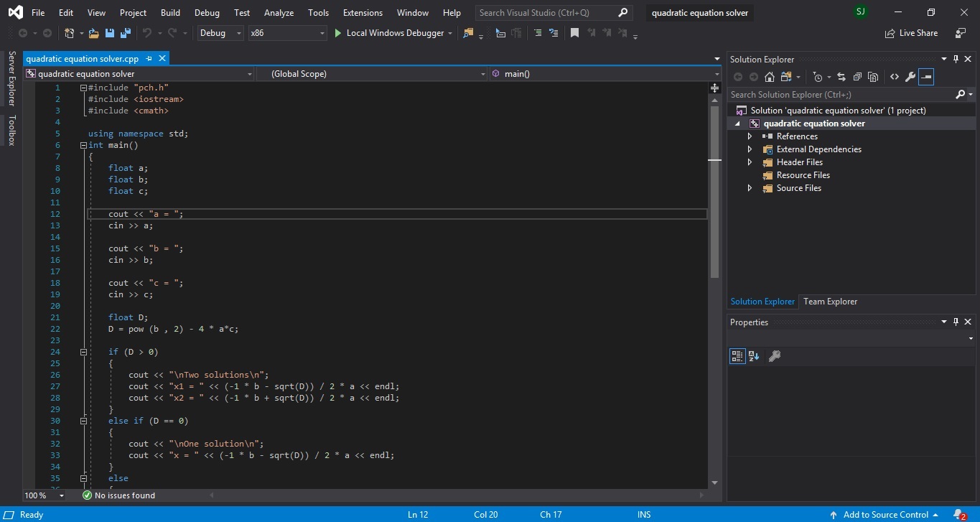Viewport: 980px width, 522px height.
Task: Expand the Source Files folder
Action: click(750, 188)
